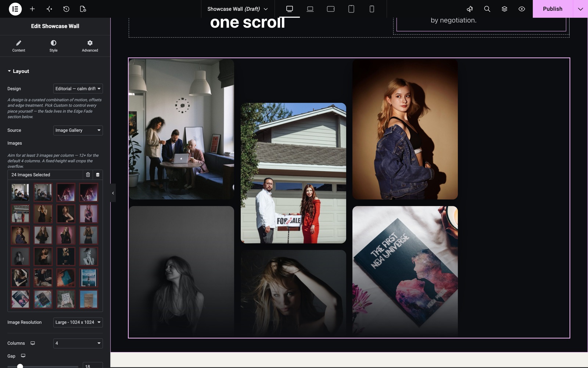Image resolution: width=588 pixels, height=368 pixels.
Task: Switch to tablet portrait device view
Action: [x=351, y=9]
